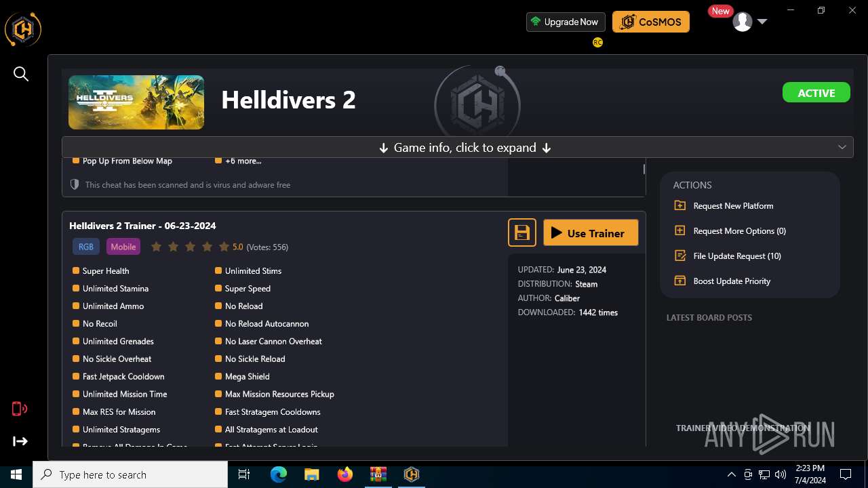Image resolution: width=868 pixels, height=488 pixels.
Task: Open the Windows Start menu
Action: coord(16,474)
